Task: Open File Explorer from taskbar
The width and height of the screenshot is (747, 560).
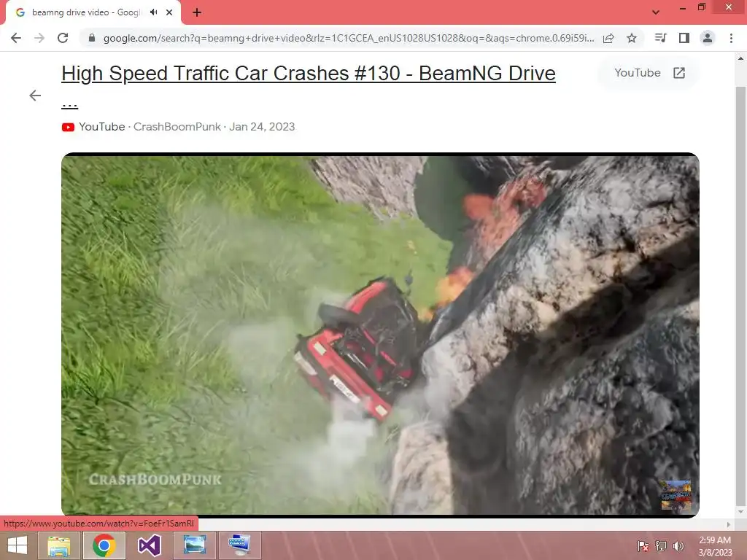Action: pyautogui.click(x=59, y=545)
